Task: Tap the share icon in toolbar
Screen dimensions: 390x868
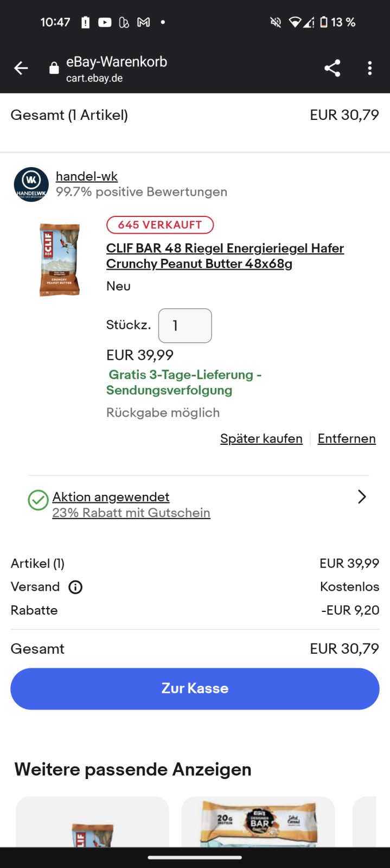Action: pyautogui.click(x=332, y=68)
